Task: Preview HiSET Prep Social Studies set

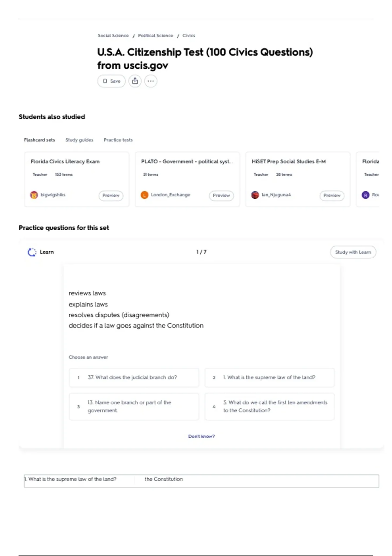Action: (332, 195)
